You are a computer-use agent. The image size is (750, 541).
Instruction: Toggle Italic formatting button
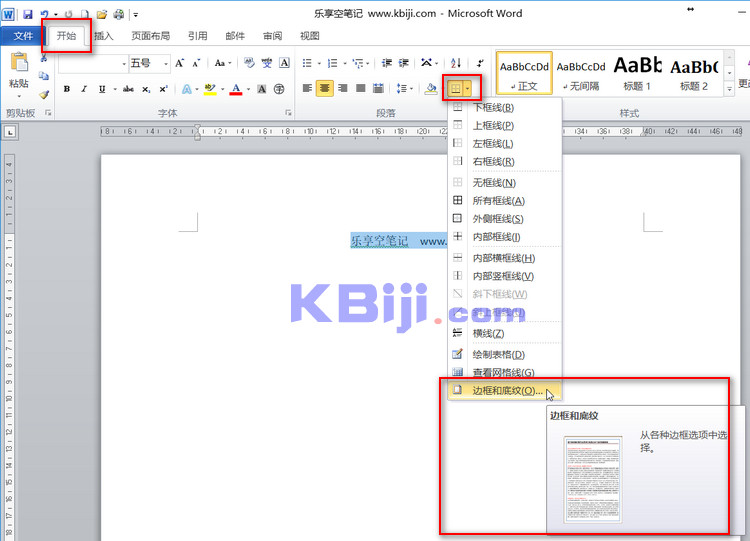[84, 89]
